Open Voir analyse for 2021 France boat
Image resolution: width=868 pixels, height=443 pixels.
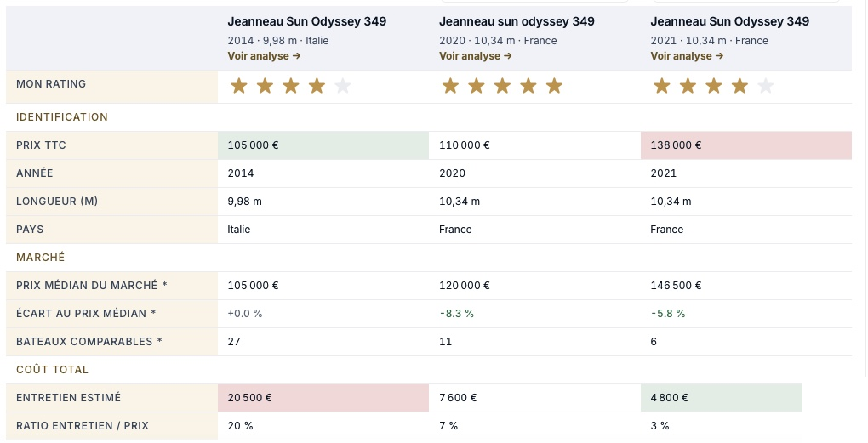coord(687,56)
